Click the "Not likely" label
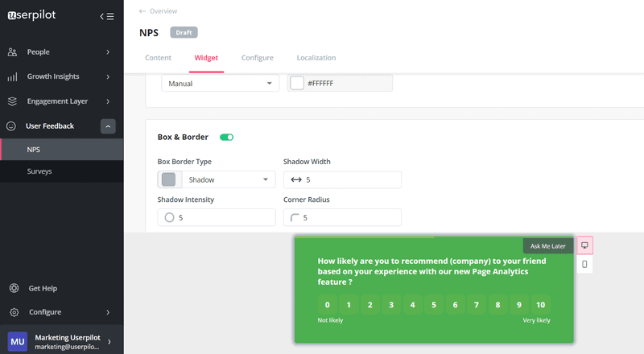The image size is (644, 354). (x=330, y=320)
